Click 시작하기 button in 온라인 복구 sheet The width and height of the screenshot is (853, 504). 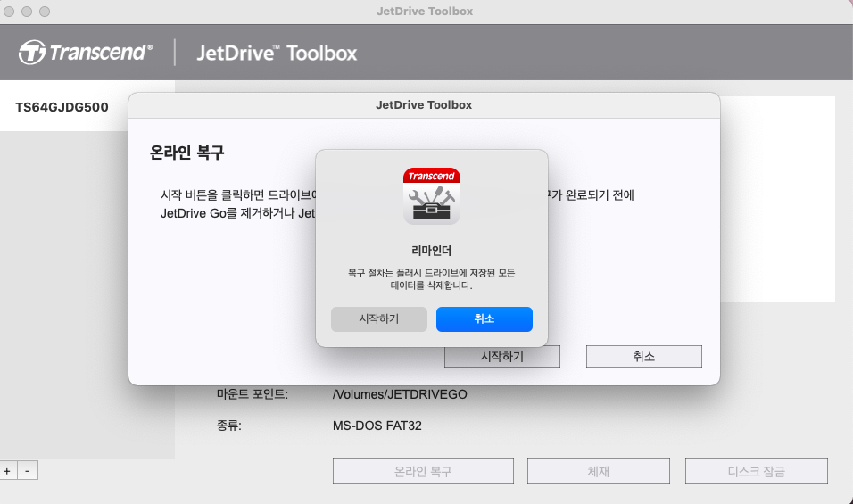[x=502, y=357]
